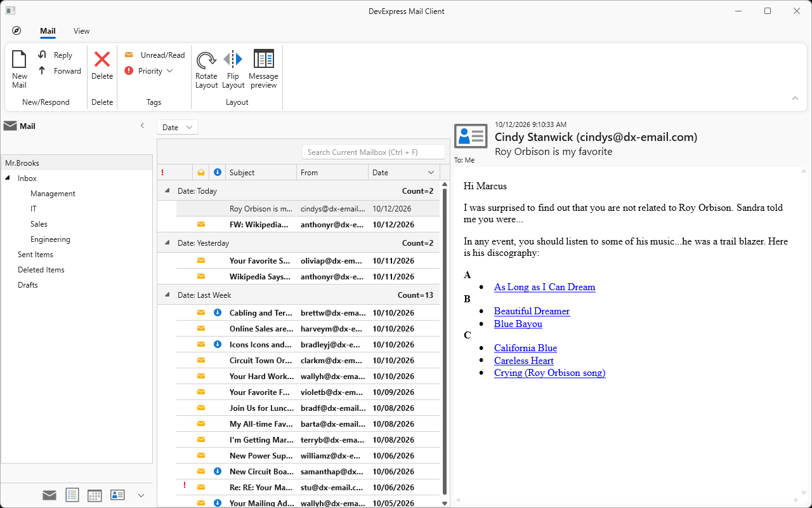
Task: Select Your Hard Work... message
Action: click(308, 376)
